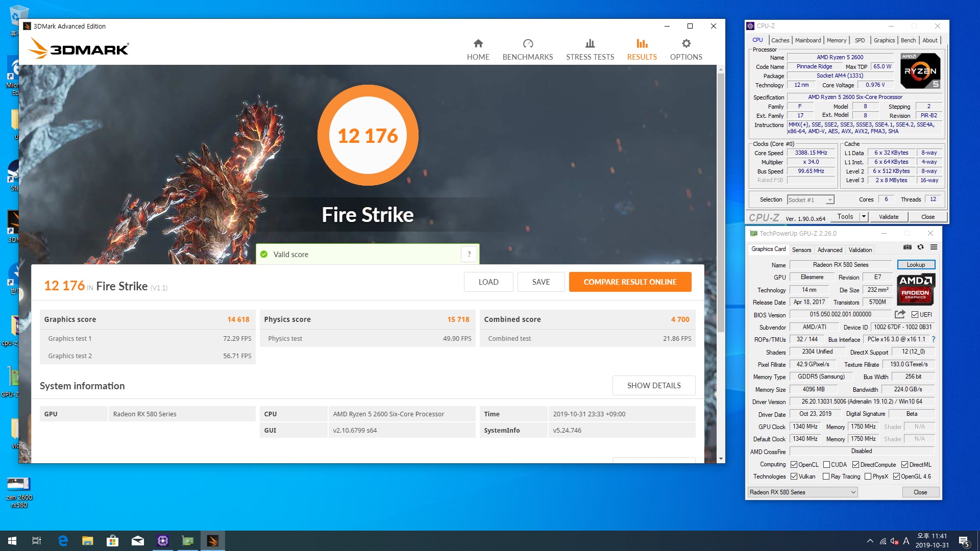Screen dimensions: 980x551
Task: Click the GPU-Z Name field value
Action: (x=840, y=265)
